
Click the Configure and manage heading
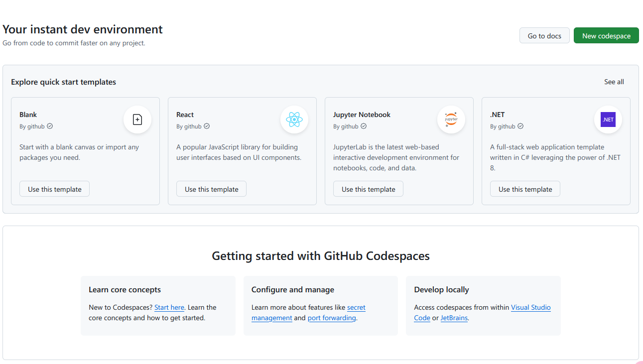tap(293, 290)
